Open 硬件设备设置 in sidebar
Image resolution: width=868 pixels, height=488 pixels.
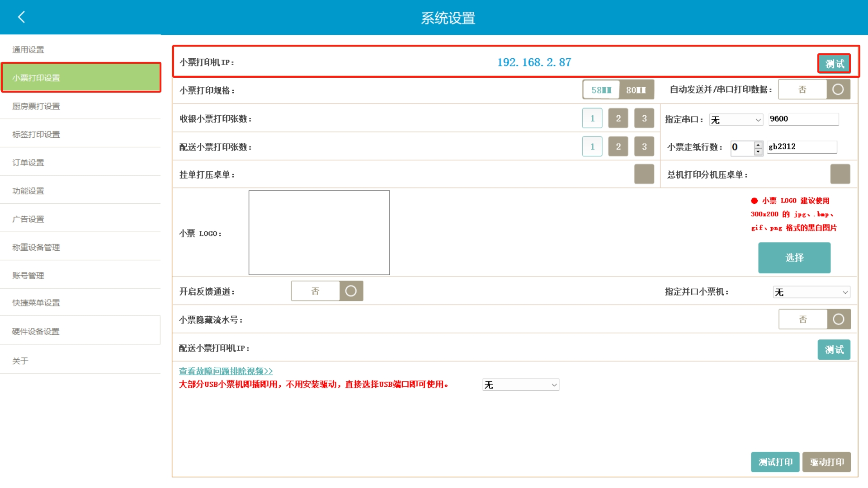[x=36, y=331]
